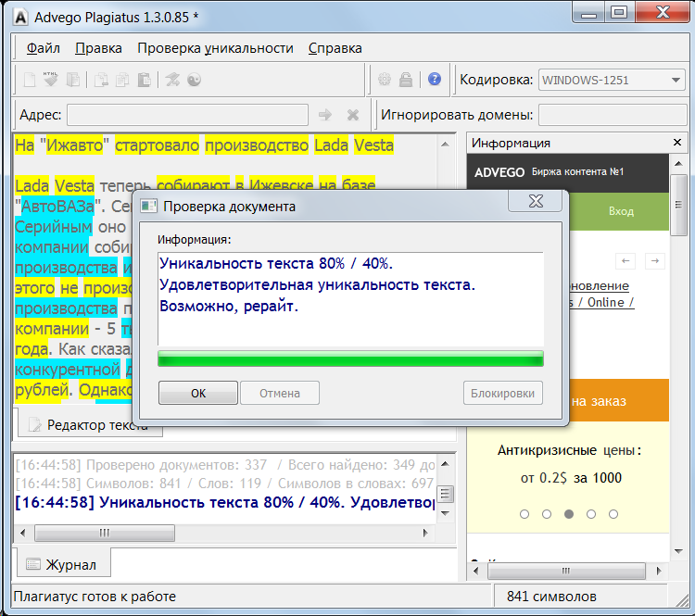Open the обновление link in side panel
Image resolution: width=695 pixels, height=616 pixels.
click(599, 286)
